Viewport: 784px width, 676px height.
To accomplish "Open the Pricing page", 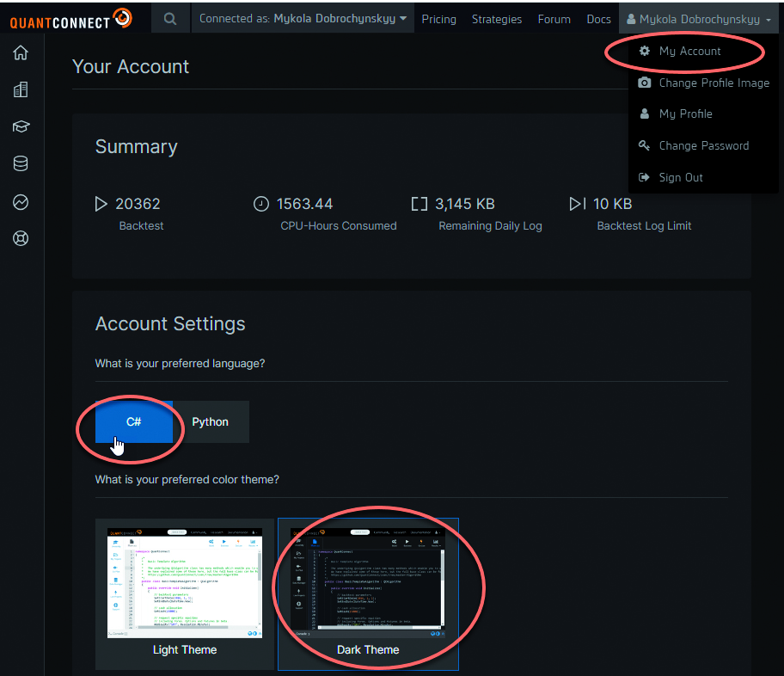I will point(438,19).
